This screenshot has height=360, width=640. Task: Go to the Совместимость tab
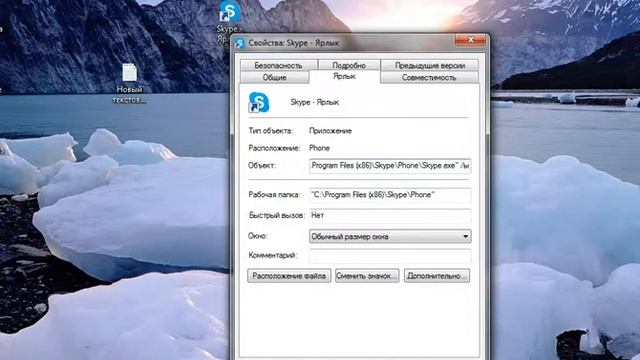(x=429, y=77)
